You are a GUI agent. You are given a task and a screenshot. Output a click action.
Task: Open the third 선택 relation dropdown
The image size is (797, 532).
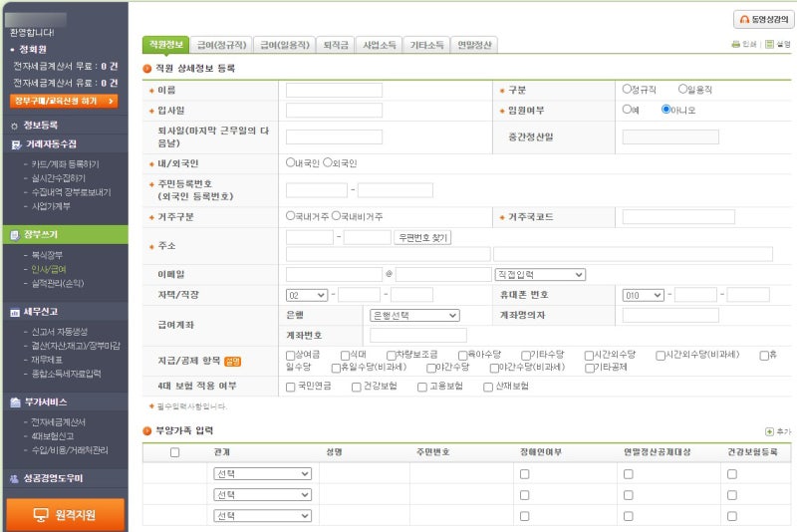click(x=262, y=516)
